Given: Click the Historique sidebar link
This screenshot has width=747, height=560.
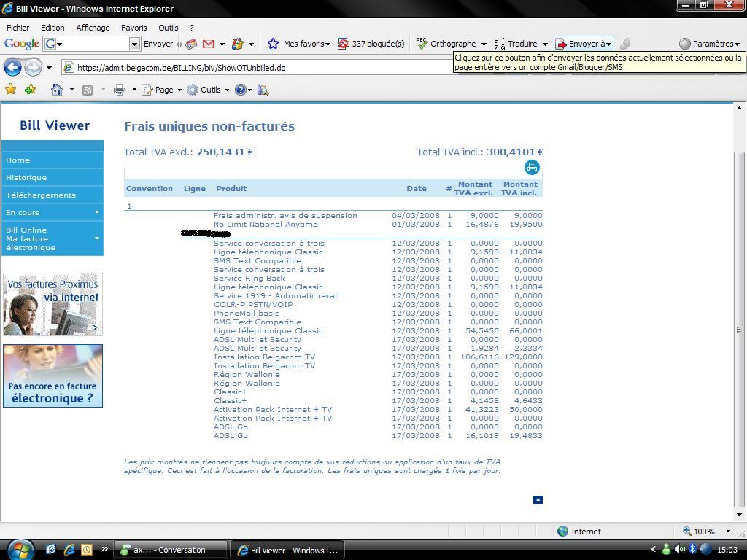Looking at the screenshot, I should (26, 177).
